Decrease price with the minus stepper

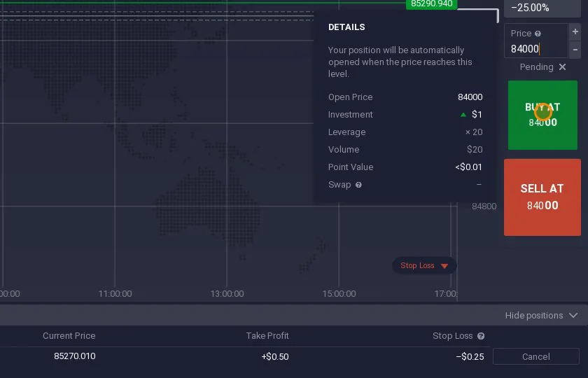(x=575, y=50)
